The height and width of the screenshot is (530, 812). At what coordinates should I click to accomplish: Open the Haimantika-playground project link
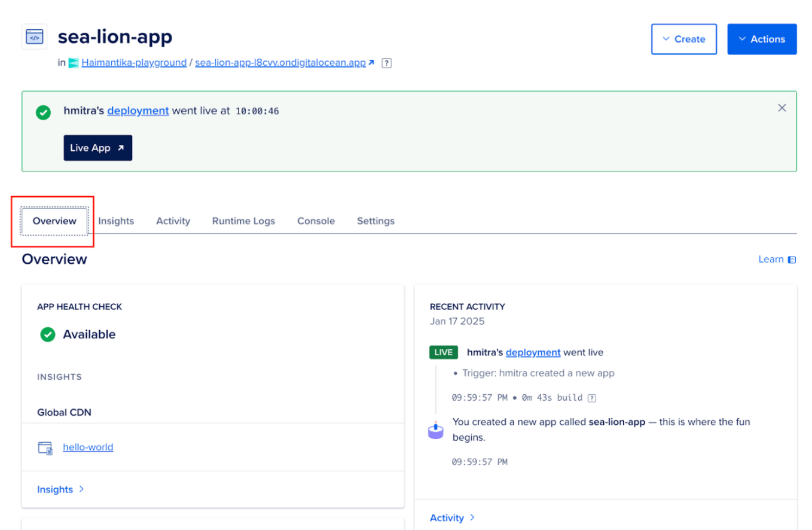coord(134,63)
